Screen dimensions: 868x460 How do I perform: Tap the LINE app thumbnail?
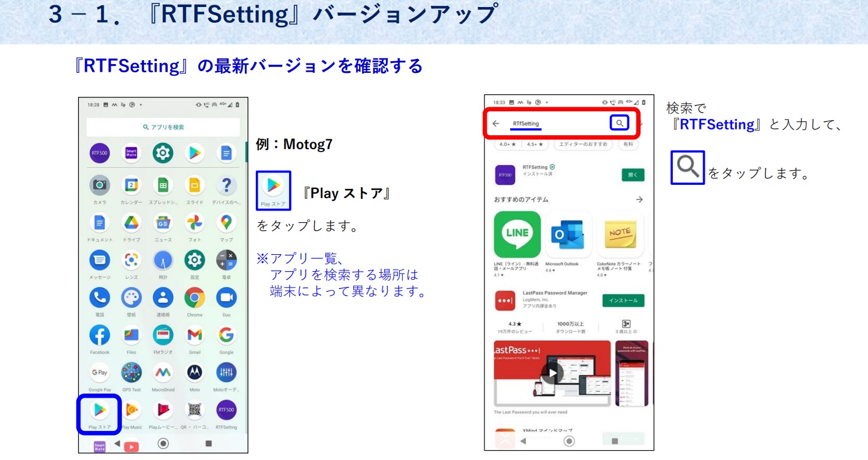pos(517,234)
